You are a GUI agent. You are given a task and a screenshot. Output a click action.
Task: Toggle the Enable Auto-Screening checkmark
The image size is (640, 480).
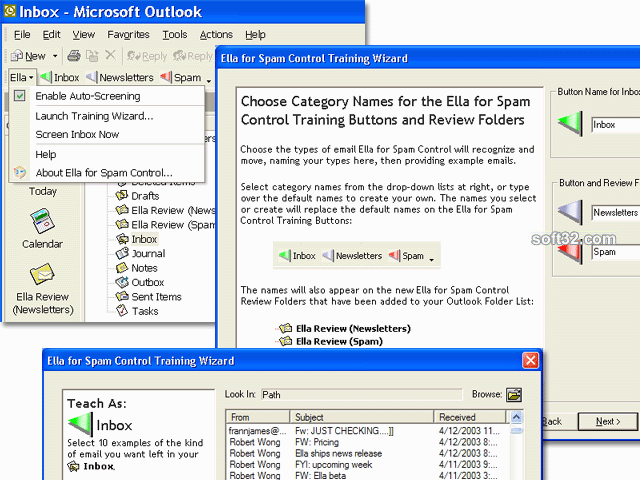(20, 96)
